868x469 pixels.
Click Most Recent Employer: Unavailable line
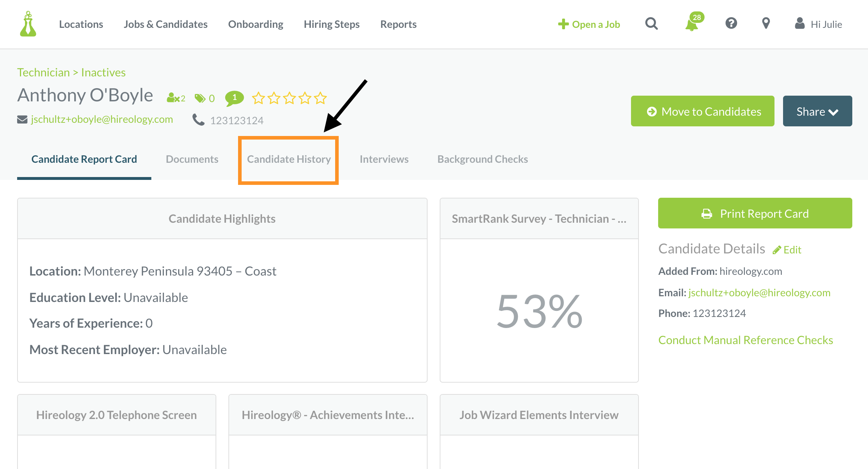(128, 350)
